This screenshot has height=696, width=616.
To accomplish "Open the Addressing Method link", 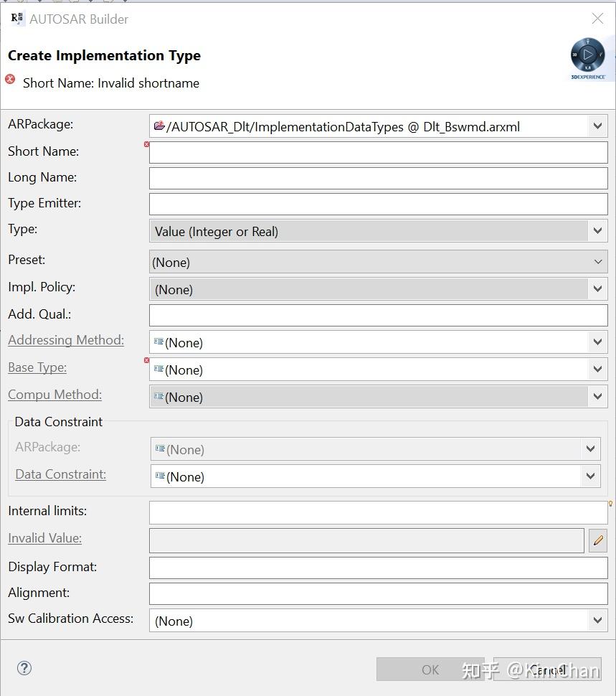I will click(x=66, y=340).
